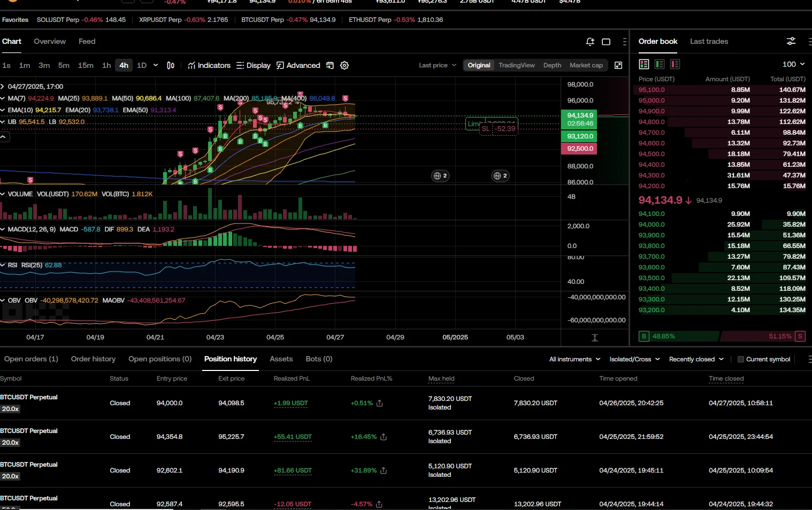Open order book settings sliders icon
This screenshot has height=510, width=812.
click(x=791, y=41)
